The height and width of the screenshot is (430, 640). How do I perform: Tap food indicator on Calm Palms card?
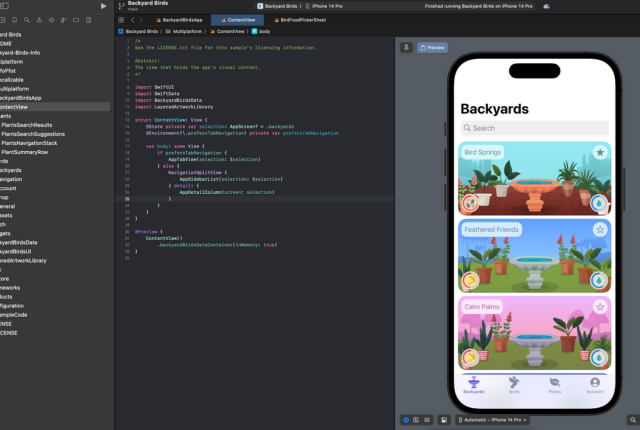[470, 357]
